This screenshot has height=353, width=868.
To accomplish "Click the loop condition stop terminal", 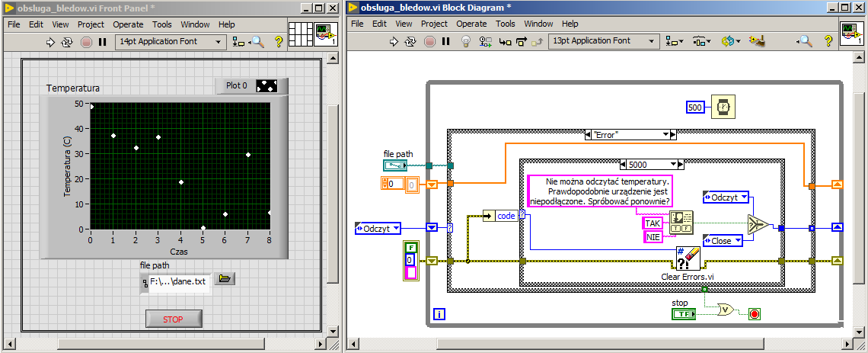I will (755, 314).
